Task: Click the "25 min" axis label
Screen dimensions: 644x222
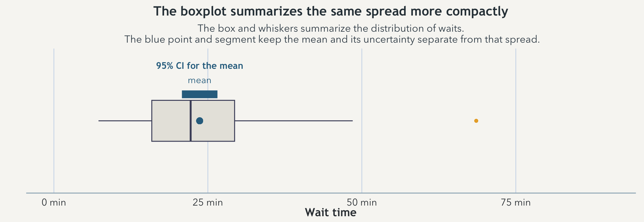Action: [x=208, y=203]
